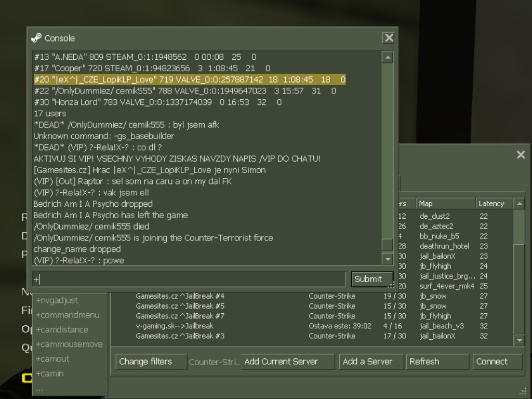Select the "Cooper" player status line
The image size is (532, 399).
pos(152,68)
